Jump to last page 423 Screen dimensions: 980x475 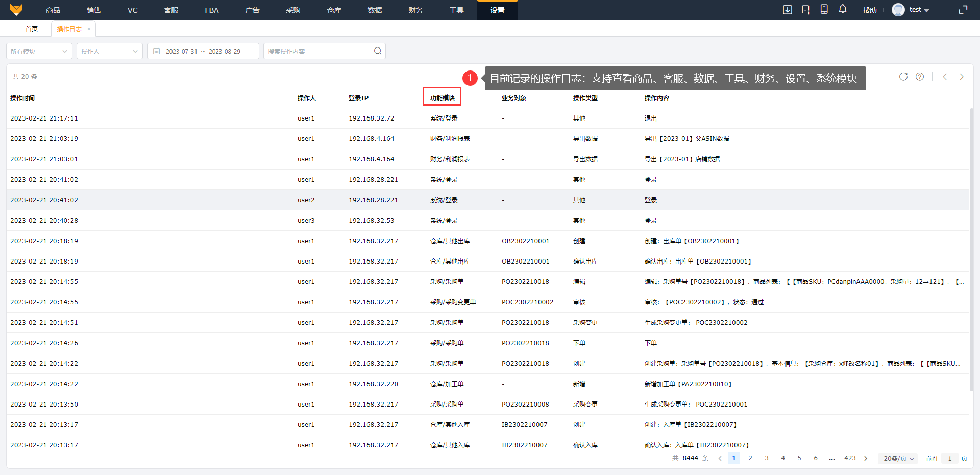[850, 458]
